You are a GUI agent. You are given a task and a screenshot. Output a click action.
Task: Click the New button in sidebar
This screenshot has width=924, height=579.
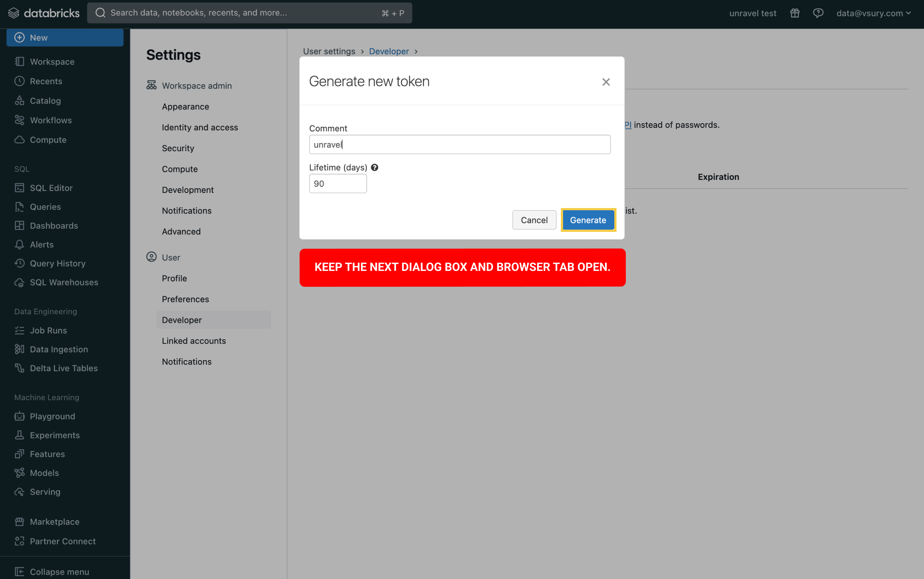click(65, 38)
